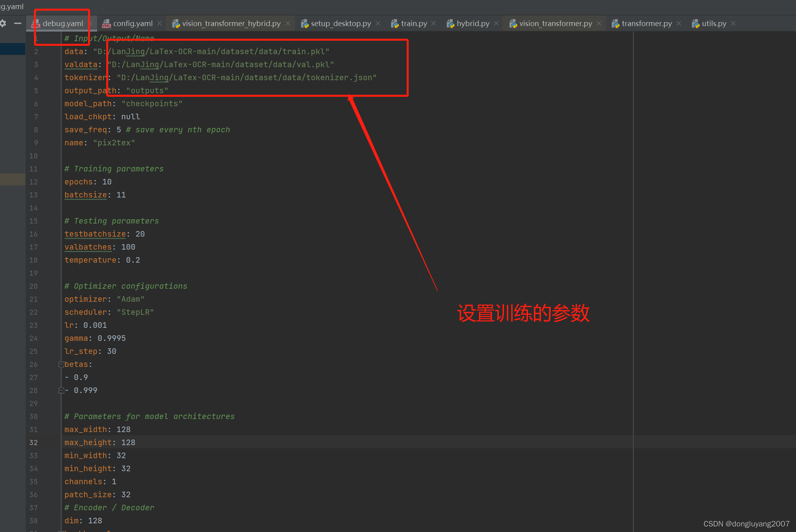The width and height of the screenshot is (796, 532).
Task: Open the train.py editor tab
Action: point(414,24)
